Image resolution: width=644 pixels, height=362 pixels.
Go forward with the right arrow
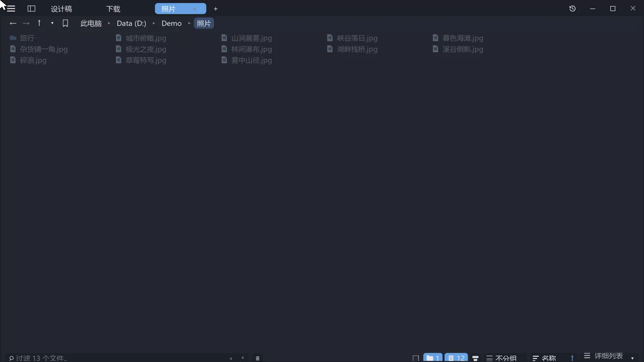(x=26, y=23)
